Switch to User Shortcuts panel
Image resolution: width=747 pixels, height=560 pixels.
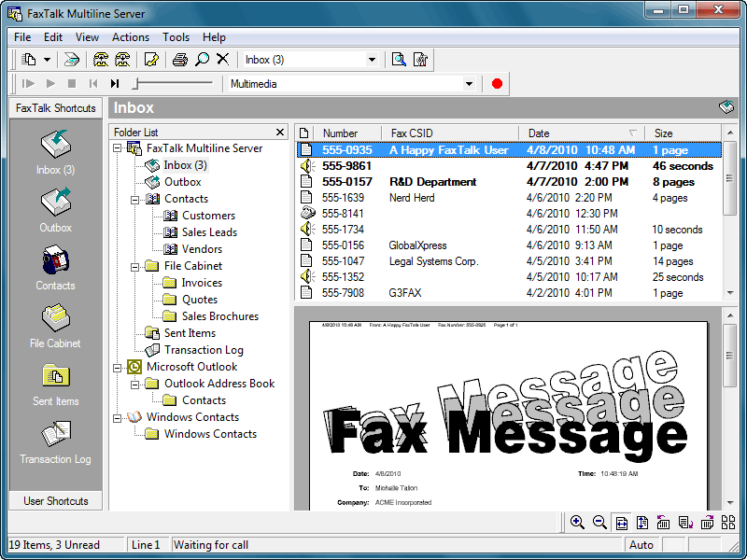54,500
